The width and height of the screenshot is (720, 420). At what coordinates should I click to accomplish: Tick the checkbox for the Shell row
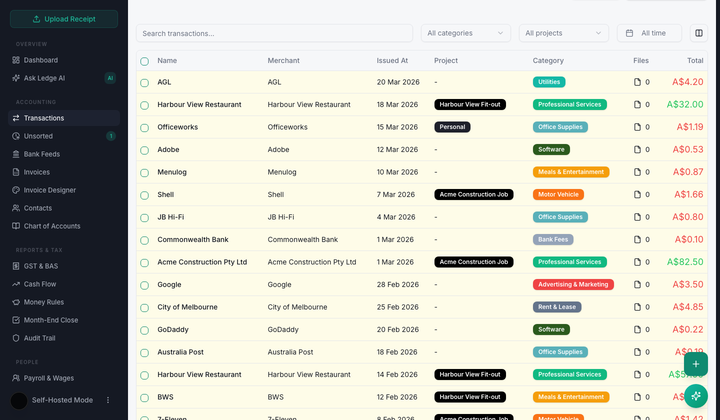[144, 195]
